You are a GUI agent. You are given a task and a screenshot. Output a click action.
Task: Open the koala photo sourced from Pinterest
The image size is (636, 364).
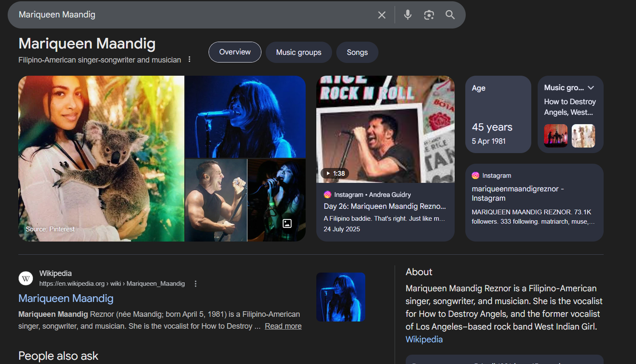[101, 159]
